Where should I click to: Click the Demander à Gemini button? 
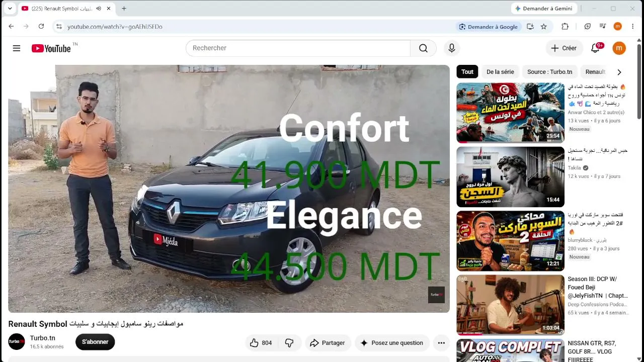point(543,9)
